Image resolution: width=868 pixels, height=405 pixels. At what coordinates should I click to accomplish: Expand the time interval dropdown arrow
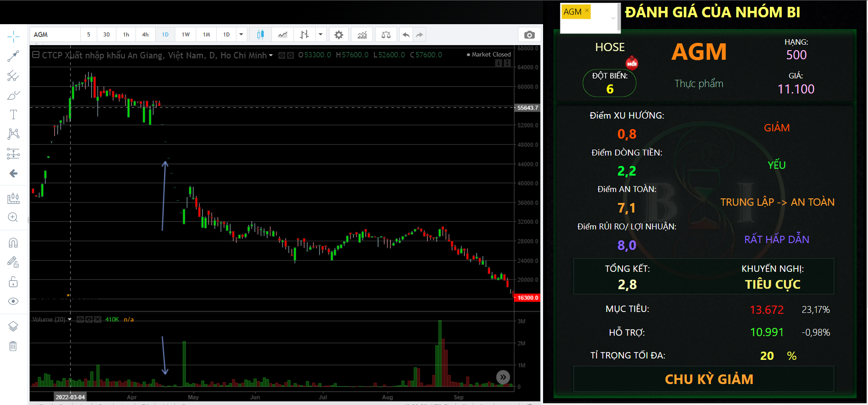241,35
